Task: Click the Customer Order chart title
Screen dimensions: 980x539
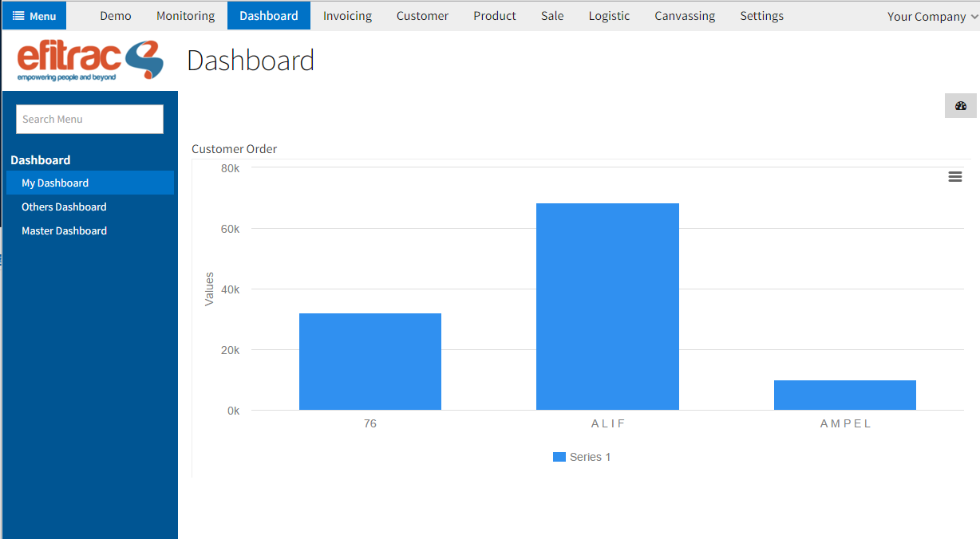Action: point(235,149)
